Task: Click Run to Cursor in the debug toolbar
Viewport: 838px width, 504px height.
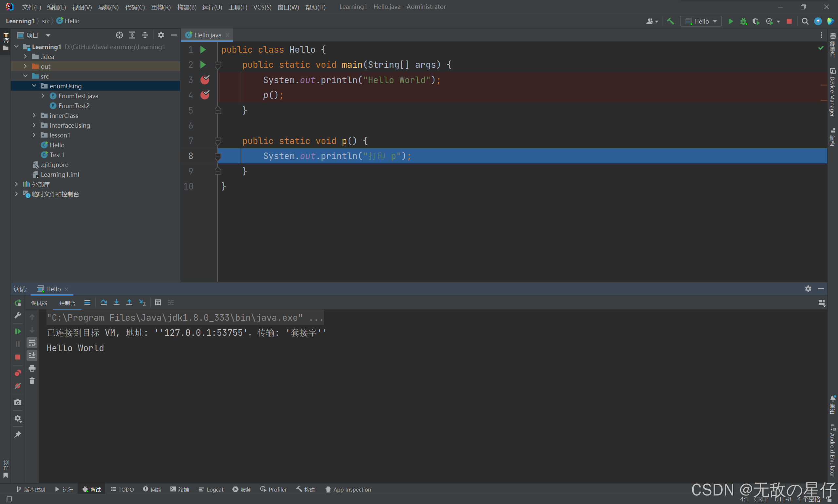Action: [142, 302]
